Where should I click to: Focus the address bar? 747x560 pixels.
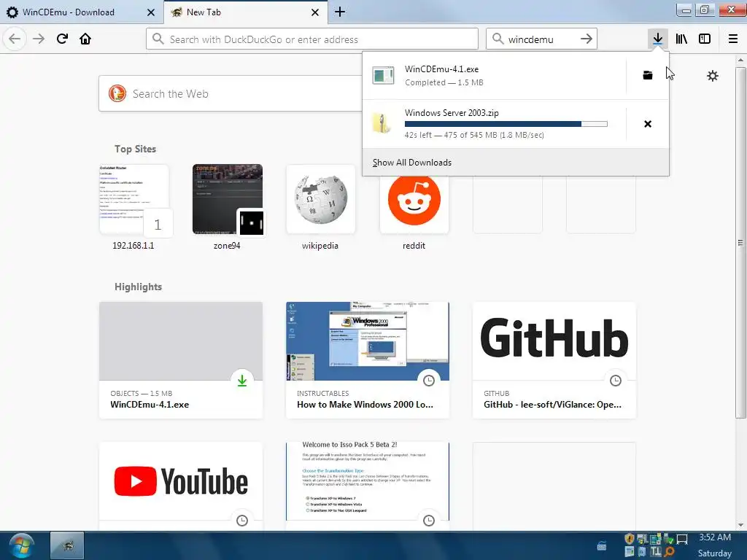pos(312,39)
